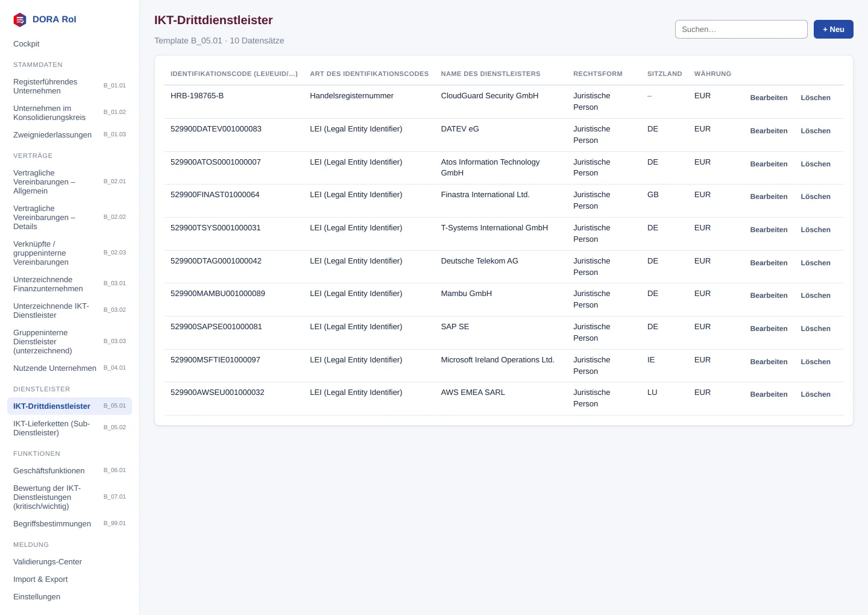Click Bearbeiten for T-Systems International GmbH
Image resolution: width=868 pixels, height=615 pixels.
point(769,230)
